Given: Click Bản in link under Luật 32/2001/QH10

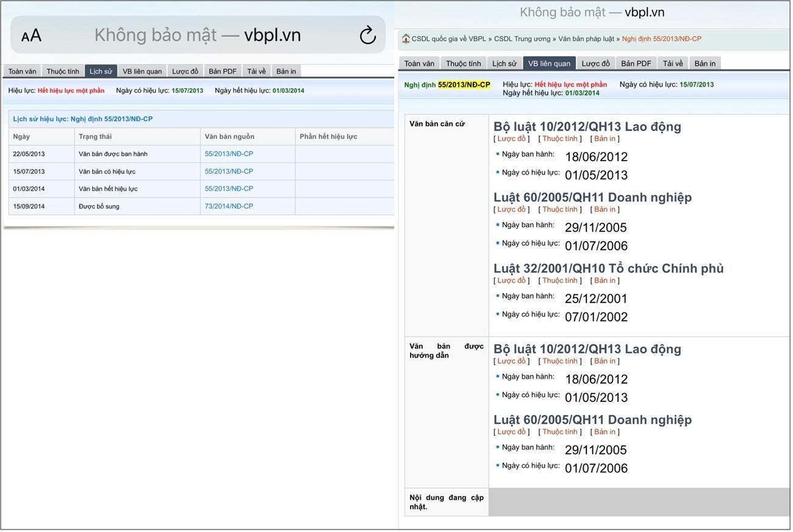Looking at the screenshot, I should [605, 281].
